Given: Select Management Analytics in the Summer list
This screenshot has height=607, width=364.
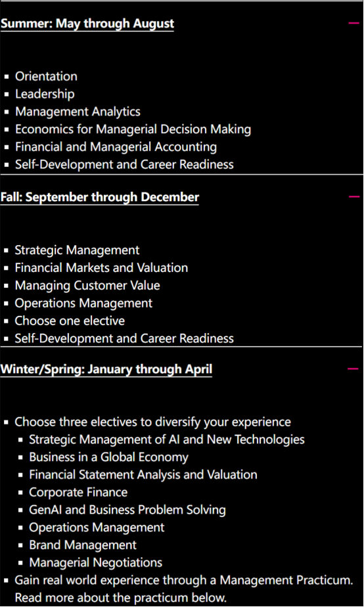Looking at the screenshot, I should pyautogui.click(x=78, y=112).
